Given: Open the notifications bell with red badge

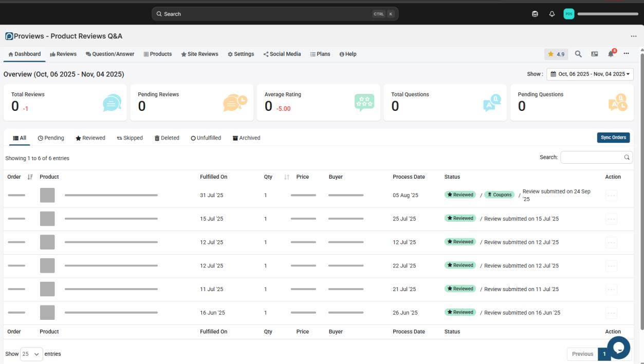Looking at the screenshot, I should pos(611,54).
